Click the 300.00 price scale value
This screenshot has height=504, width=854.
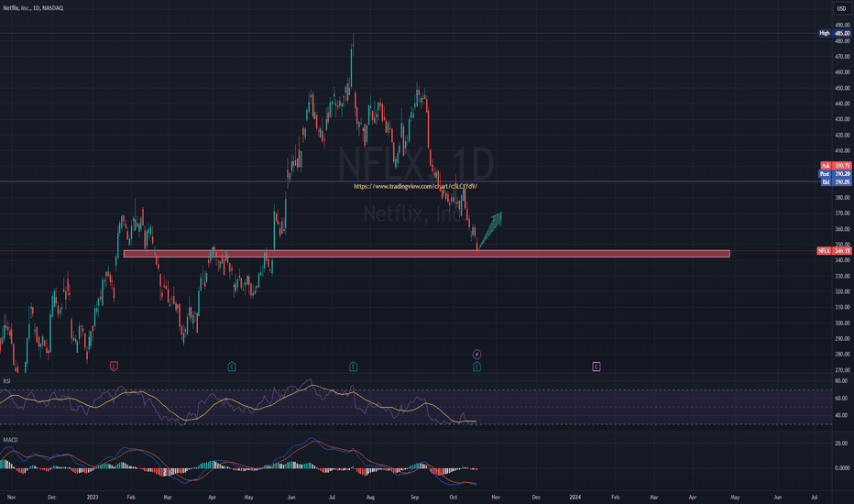click(842, 323)
